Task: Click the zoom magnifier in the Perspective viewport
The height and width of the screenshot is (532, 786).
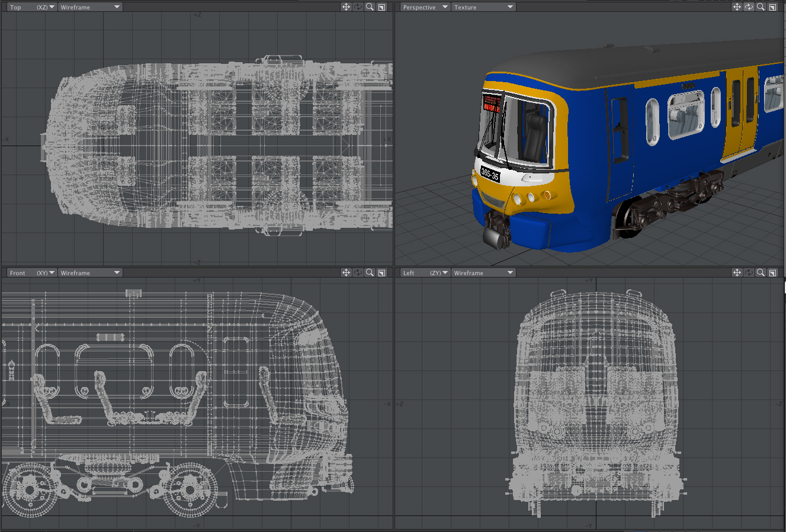Action: click(761, 7)
